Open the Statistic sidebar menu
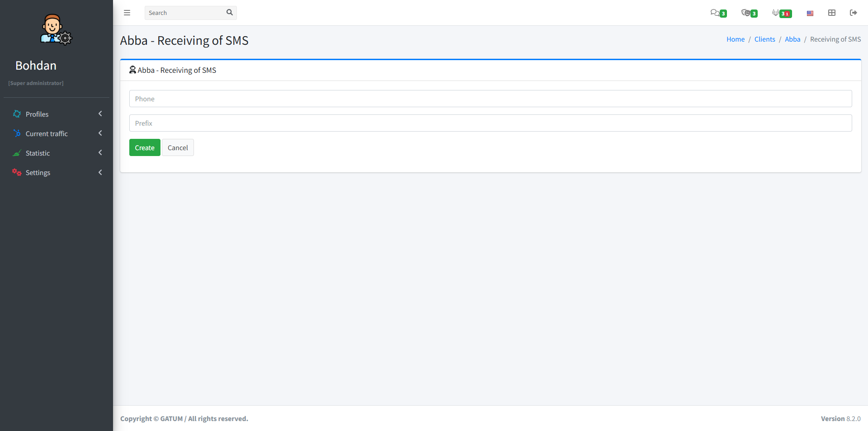868x431 pixels. click(x=38, y=153)
